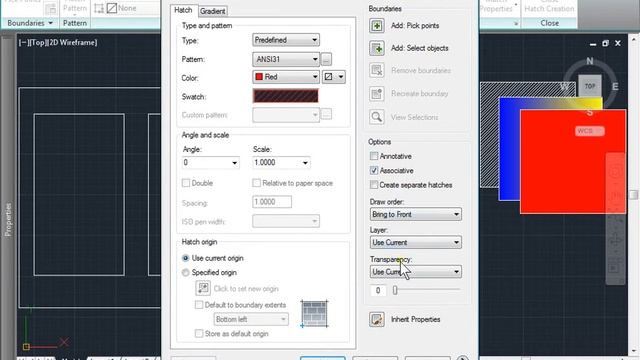This screenshot has height=360, width=640.
Task: Open the Color dropdown showing Red
Action: coord(286,77)
